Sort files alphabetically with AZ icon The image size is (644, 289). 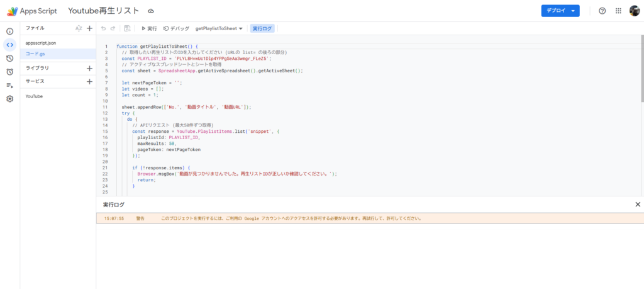pyautogui.click(x=79, y=28)
